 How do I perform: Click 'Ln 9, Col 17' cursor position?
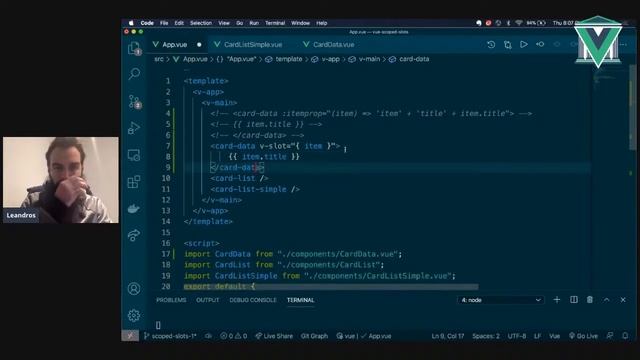(448, 336)
